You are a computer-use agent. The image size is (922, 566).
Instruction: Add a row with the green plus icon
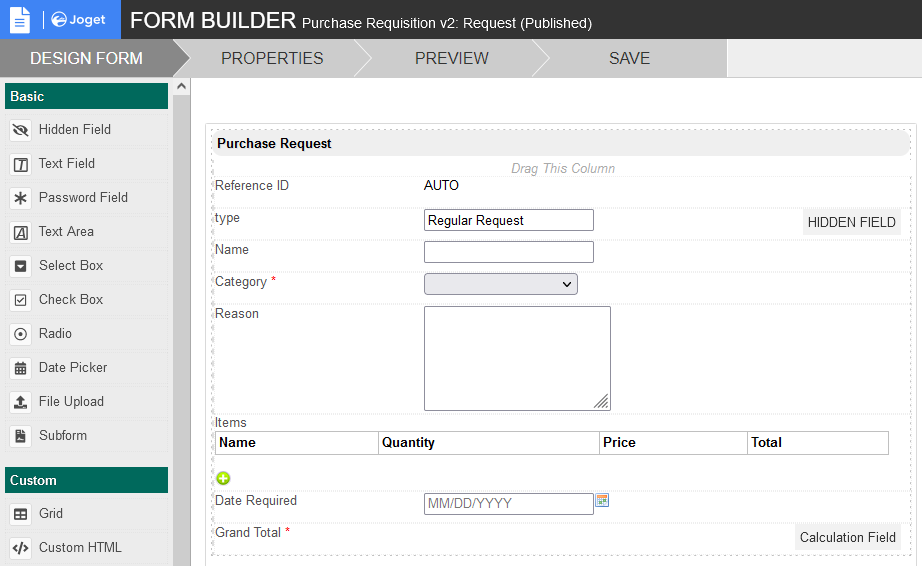[223, 479]
